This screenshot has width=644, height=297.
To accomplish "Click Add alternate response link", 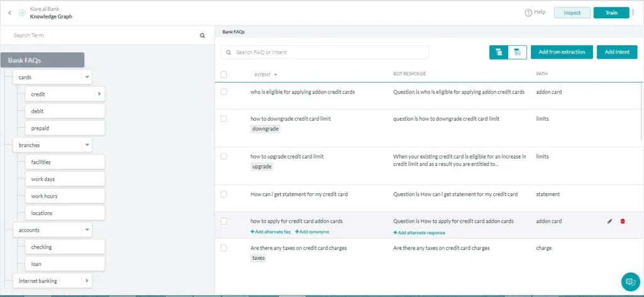I will pyautogui.click(x=419, y=233).
